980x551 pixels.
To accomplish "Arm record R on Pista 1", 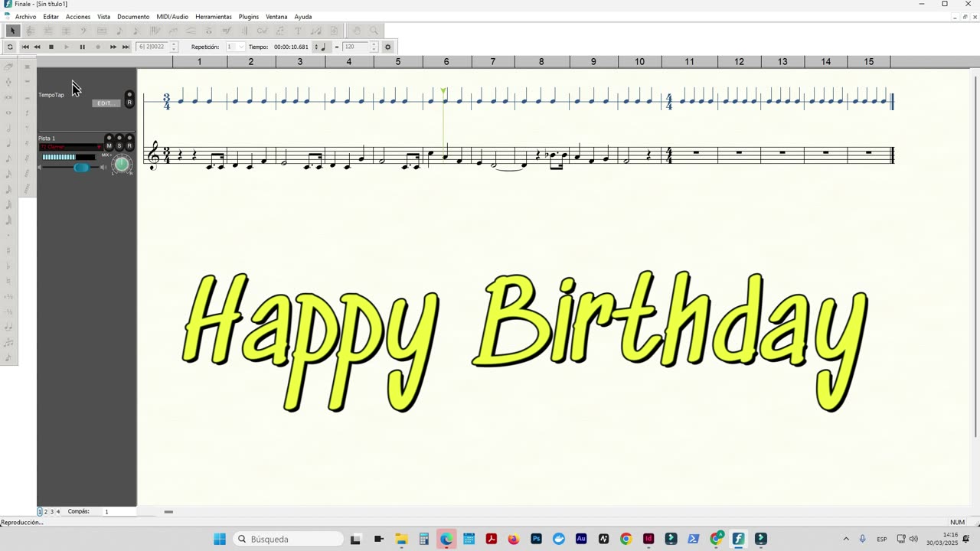I will coord(129,145).
